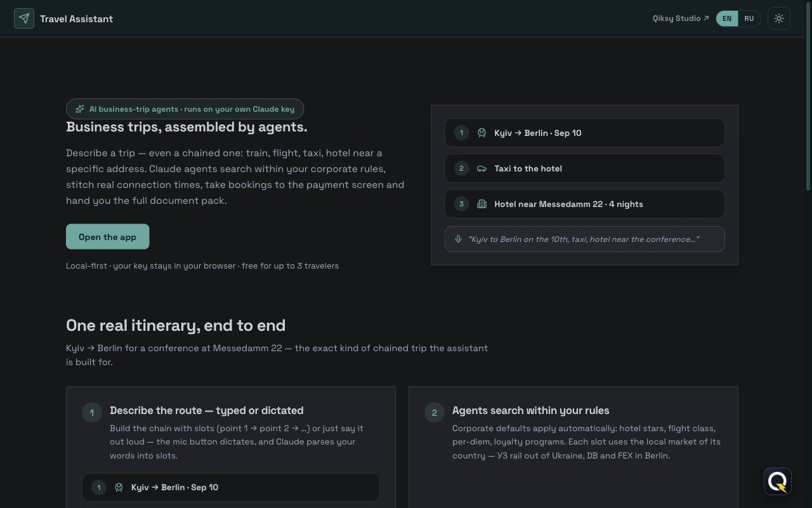Click the Open the app button
The height and width of the screenshot is (508, 812).
click(107, 237)
